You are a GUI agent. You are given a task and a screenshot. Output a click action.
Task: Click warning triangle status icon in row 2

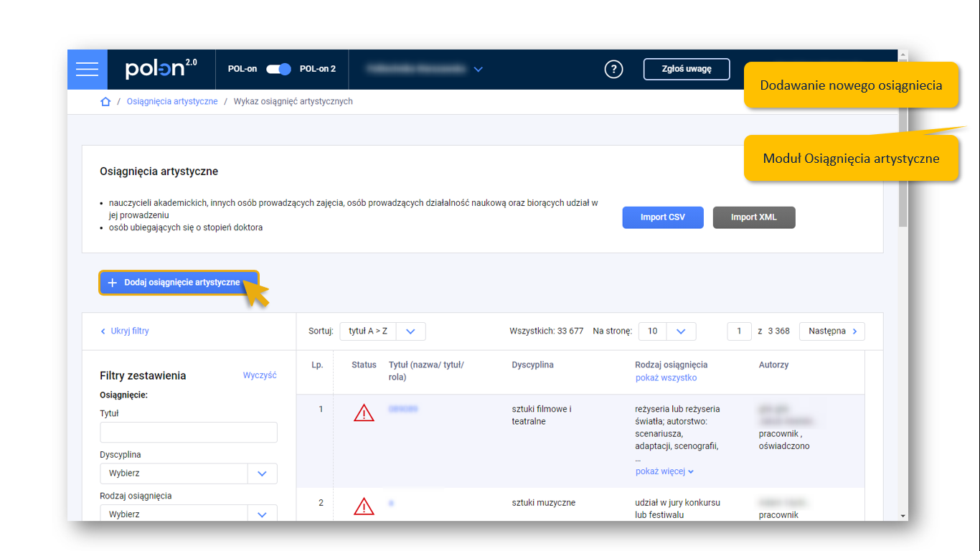click(x=364, y=507)
